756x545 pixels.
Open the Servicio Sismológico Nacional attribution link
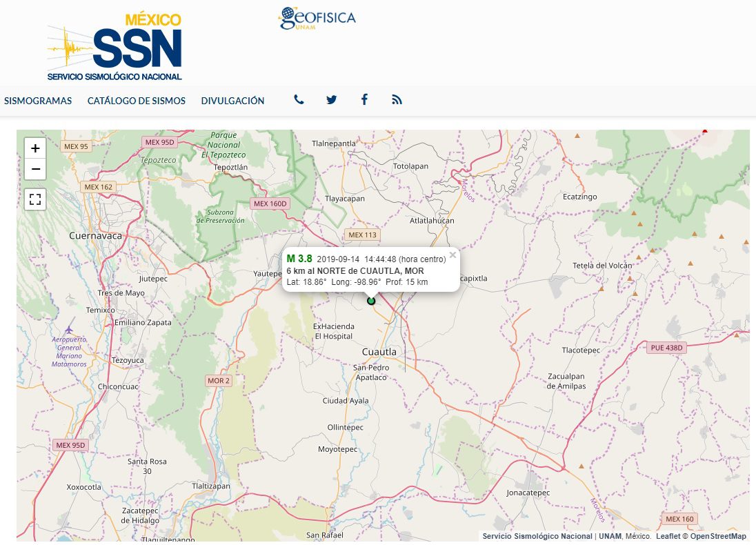coord(537,536)
